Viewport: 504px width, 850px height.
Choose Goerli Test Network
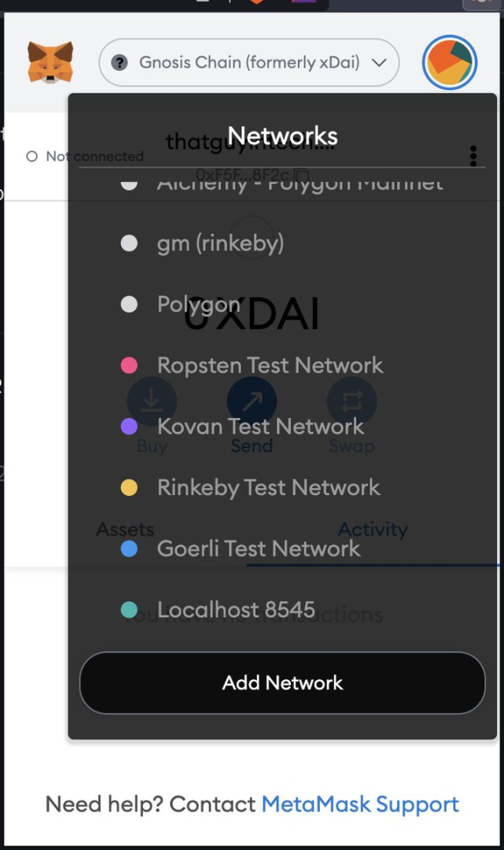coord(258,549)
